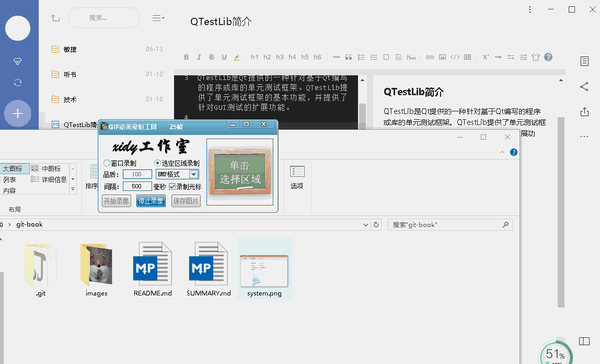Viewport: 600px width, 364px height.
Task: Select 大图标 layout in Explorer ribbon
Action: coord(15,168)
